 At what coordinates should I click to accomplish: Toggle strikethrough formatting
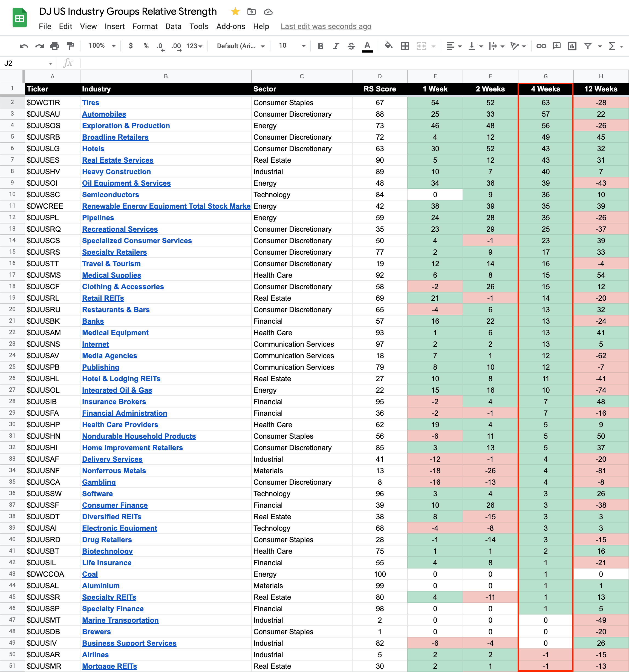[x=351, y=46]
